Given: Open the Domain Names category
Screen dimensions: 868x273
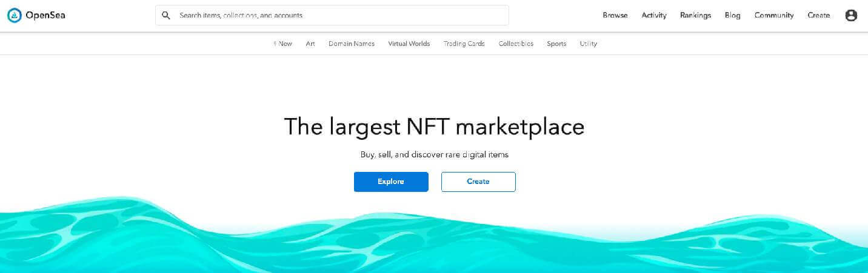Looking at the screenshot, I should [352, 44].
